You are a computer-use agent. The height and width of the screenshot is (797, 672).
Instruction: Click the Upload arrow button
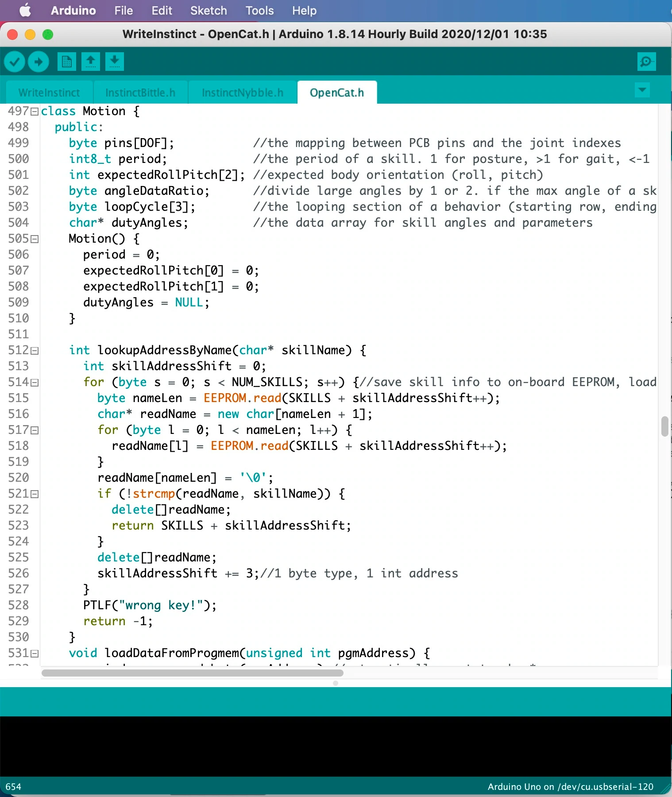tap(39, 62)
